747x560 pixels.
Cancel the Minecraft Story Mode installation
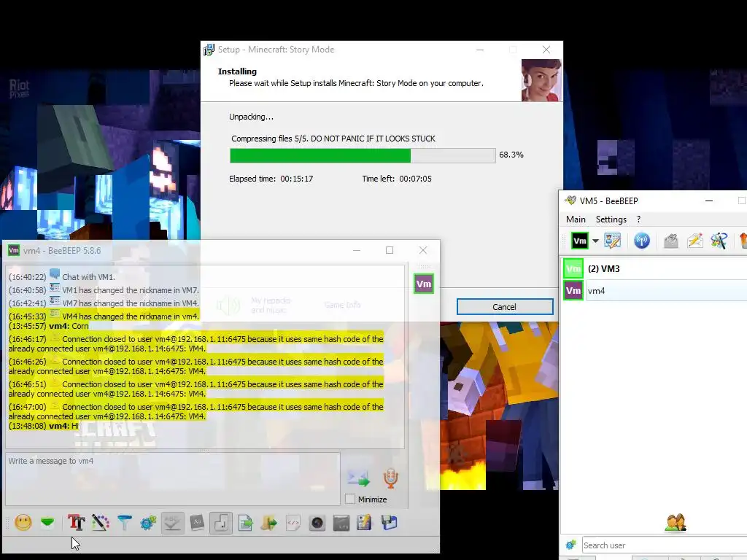(505, 307)
